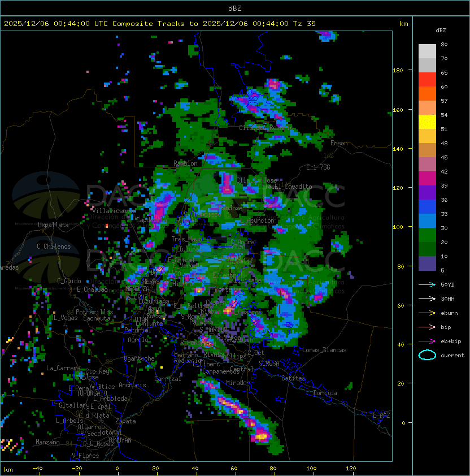The image size is (470, 476).
Task: Click the cyan 50YD track arrow in legend
Action: 427,285
